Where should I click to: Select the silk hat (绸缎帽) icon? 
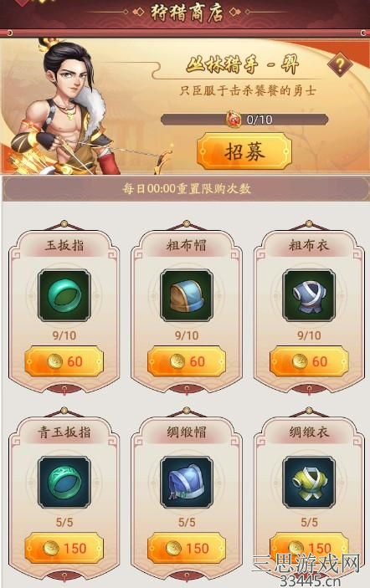coord(187,483)
